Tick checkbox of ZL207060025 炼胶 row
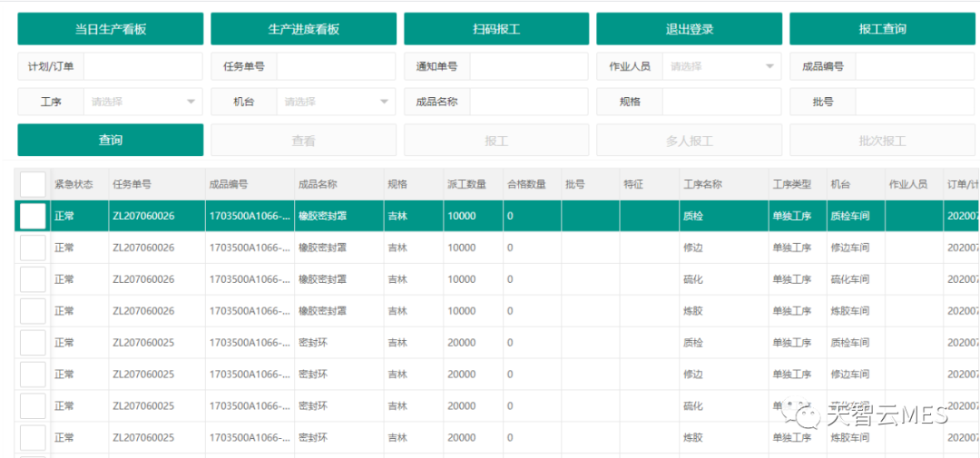The height and width of the screenshot is (458, 980). 33,437
